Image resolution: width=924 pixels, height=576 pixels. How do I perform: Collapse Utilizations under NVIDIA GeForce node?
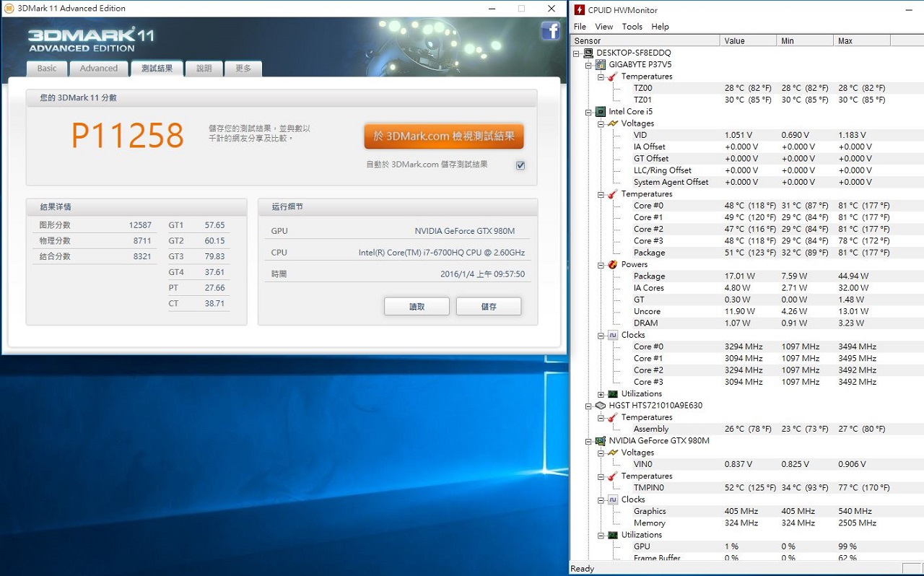coord(601,535)
